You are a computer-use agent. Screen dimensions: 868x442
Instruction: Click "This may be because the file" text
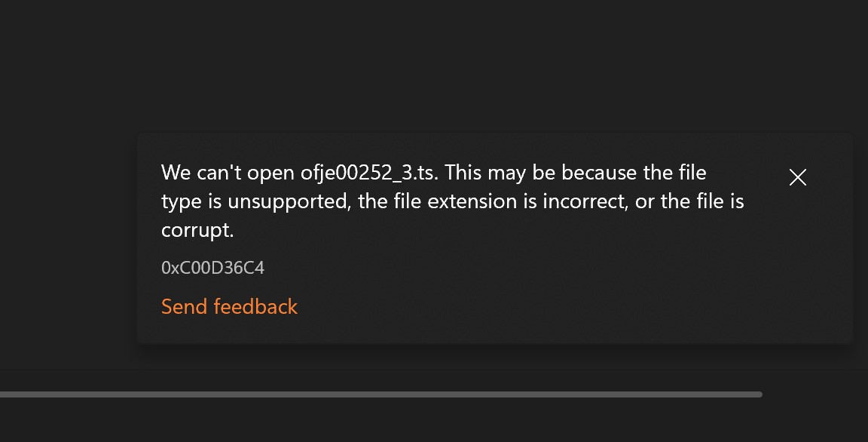[575, 173]
